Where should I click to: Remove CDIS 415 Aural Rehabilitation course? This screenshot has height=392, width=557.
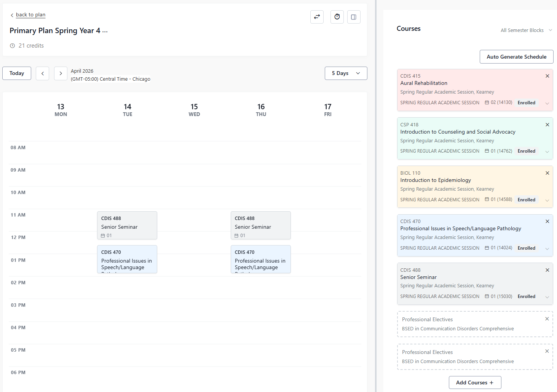[547, 76]
